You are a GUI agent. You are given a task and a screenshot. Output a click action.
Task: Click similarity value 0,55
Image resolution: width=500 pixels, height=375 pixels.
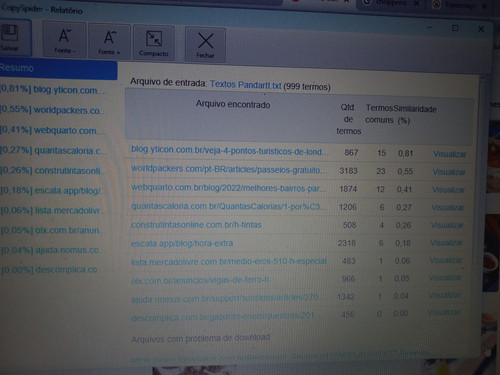click(405, 171)
